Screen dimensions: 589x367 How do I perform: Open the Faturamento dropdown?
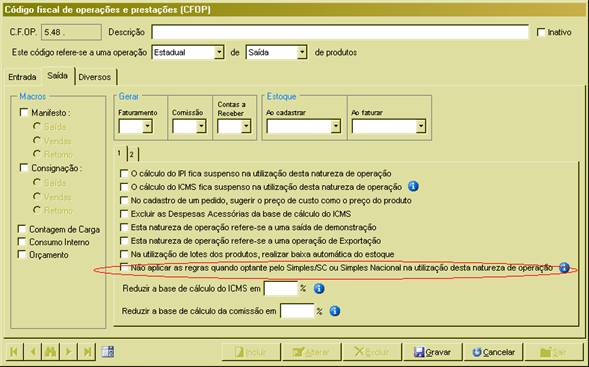point(147,126)
